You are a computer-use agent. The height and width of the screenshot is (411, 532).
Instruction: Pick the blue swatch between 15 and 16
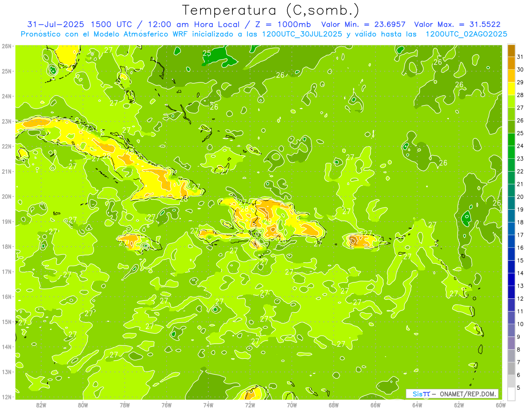511,254
